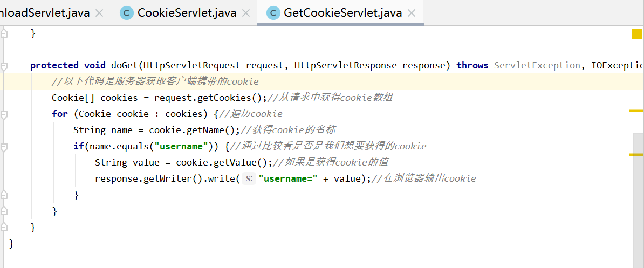Viewport: 644px width, 268px height.
Task: Click the CookieServlet.java class icon
Action: 127,13
